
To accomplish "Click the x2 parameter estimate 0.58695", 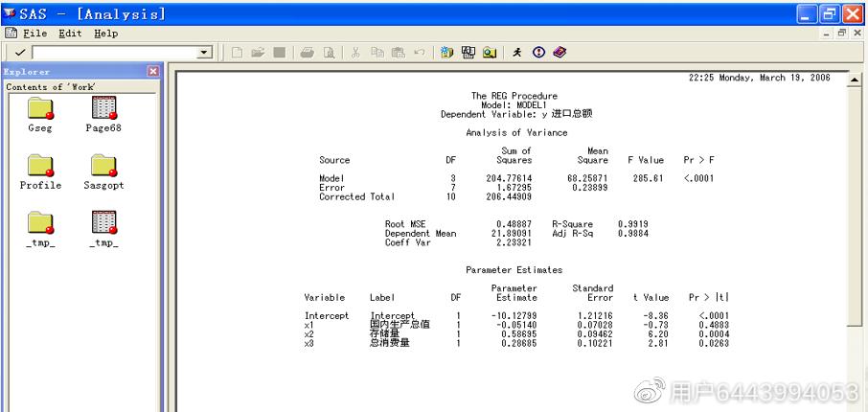I will tap(518, 334).
